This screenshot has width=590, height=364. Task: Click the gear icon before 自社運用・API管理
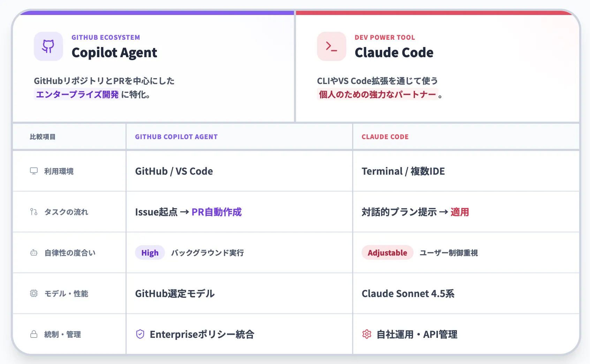coord(367,334)
